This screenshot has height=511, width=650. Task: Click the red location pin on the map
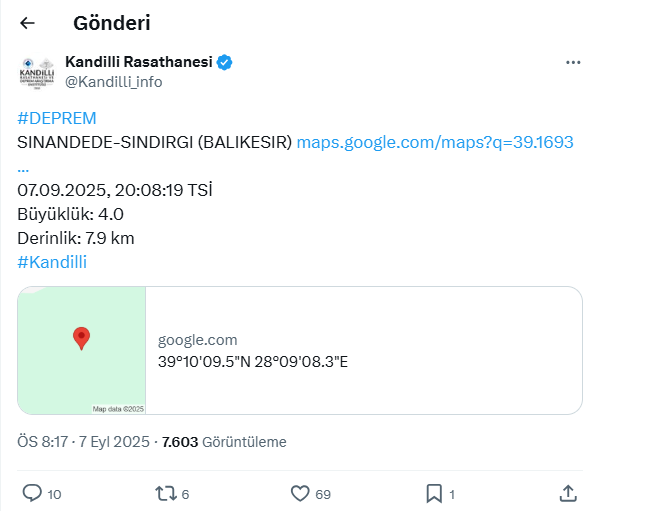point(82,338)
